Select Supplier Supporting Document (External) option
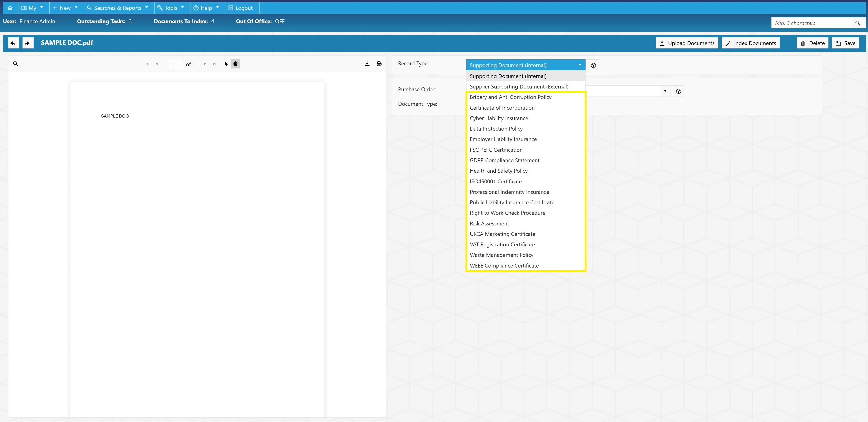Image resolution: width=868 pixels, height=422 pixels. point(526,86)
